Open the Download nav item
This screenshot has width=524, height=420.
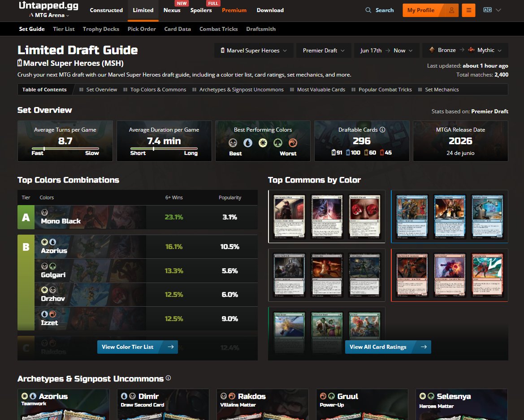pos(270,10)
